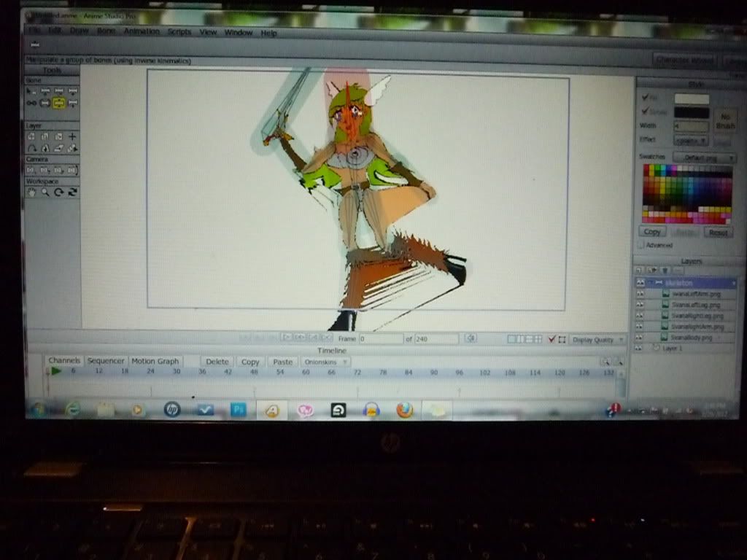Open Photoshop from the taskbar
747x560 pixels.
tap(239, 410)
